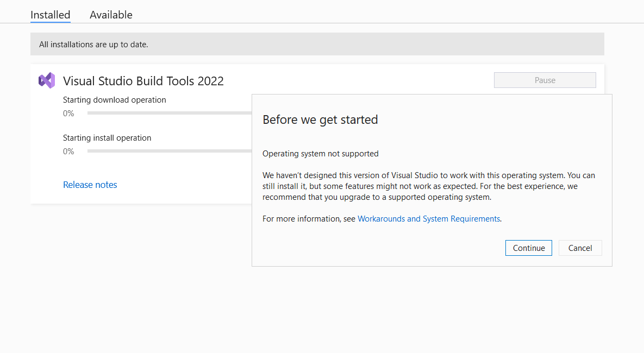Click the 'All installations are up to date' banner
This screenshot has width=644, height=353.
click(x=317, y=44)
